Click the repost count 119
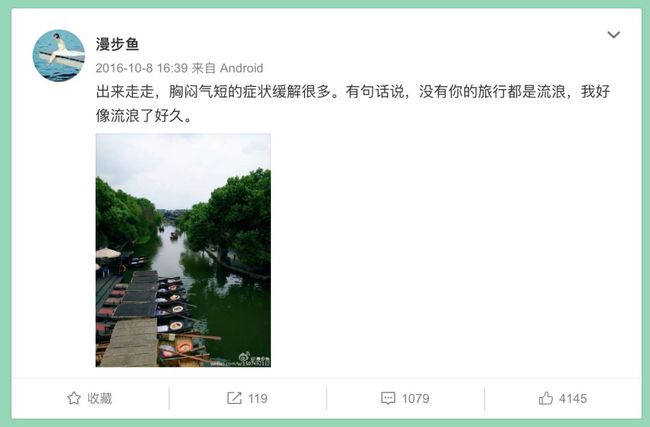 click(257, 398)
